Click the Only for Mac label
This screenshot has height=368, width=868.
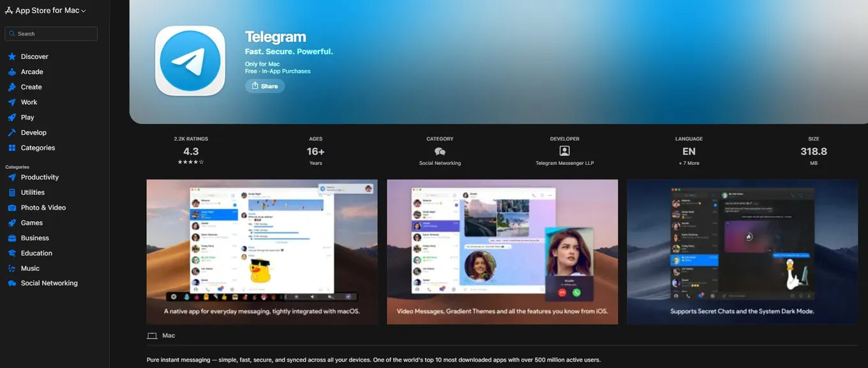(x=262, y=65)
